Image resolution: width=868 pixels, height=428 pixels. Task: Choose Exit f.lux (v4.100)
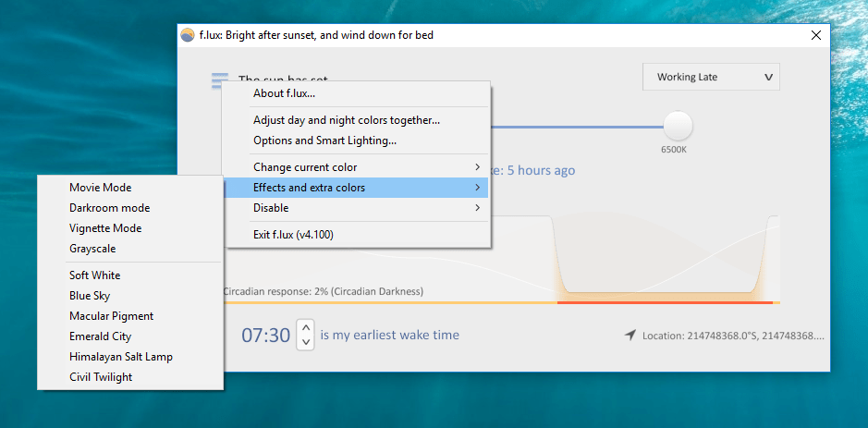(355, 235)
